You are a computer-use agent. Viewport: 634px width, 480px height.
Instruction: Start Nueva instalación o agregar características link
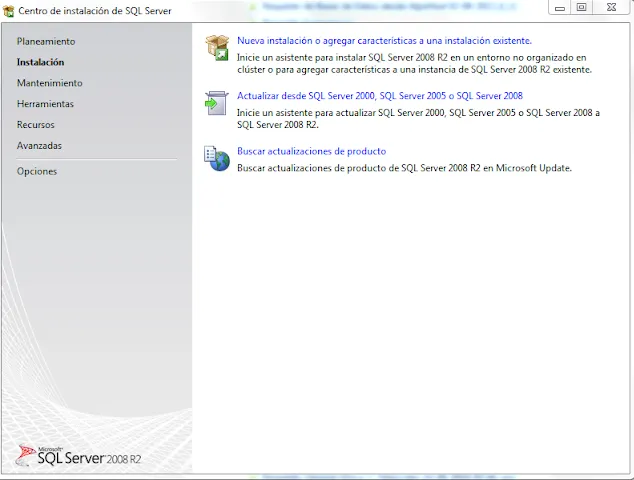385,41
